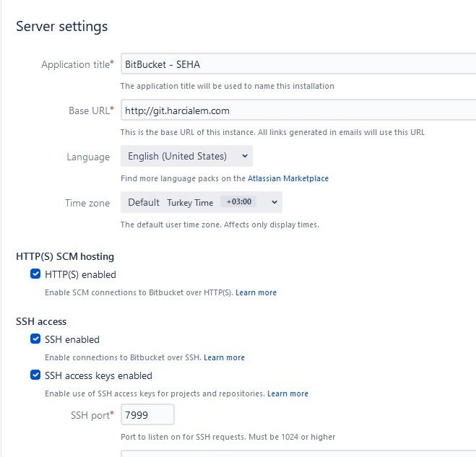
Task: Click text "The default user time zone"
Action: pos(171,225)
